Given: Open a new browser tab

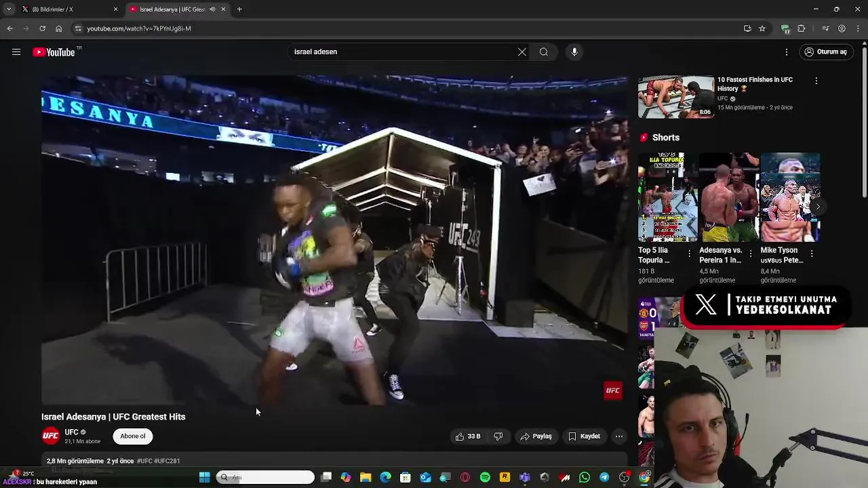Looking at the screenshot, I should point(239,9).
